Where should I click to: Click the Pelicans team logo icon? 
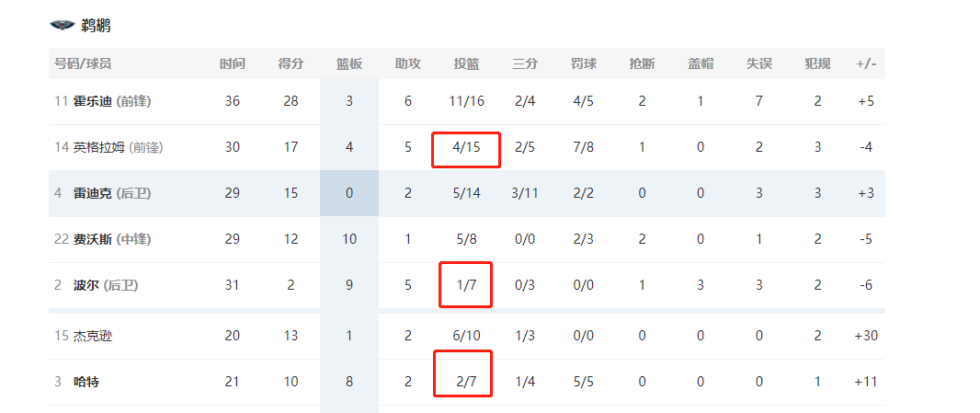[62, 26]
